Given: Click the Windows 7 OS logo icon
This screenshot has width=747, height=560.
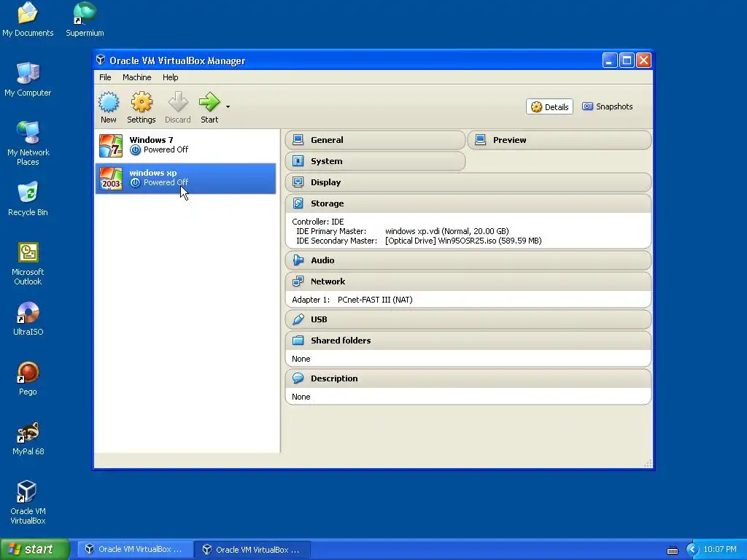Looking at the screenshot, I should [x=111, y=146].
